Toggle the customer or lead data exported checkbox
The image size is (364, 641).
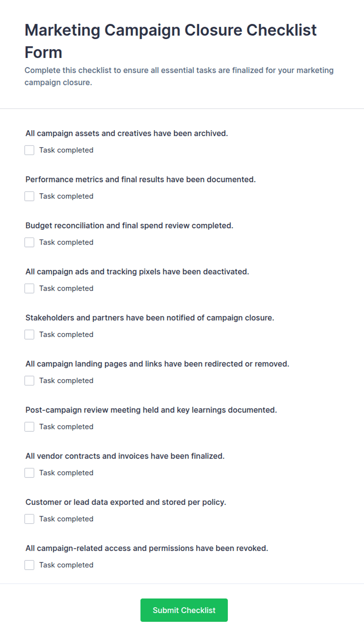29,519
